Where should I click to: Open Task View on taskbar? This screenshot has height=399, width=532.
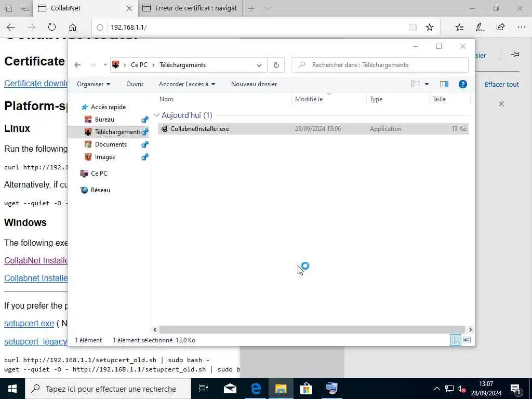[x=204, y=389]
